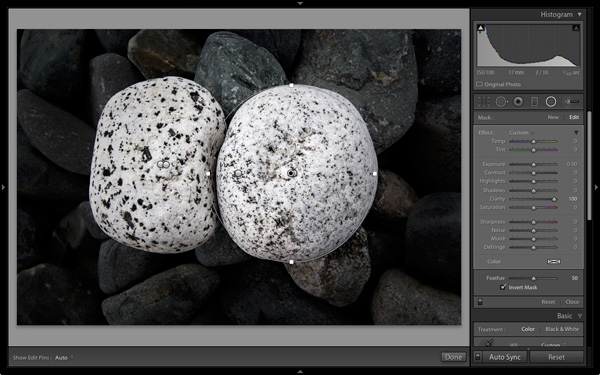Viewport: 600px width, 375px height.
Task: Select the Radial Filter tool
Action: pyautogui.click(x=551, y=101)
